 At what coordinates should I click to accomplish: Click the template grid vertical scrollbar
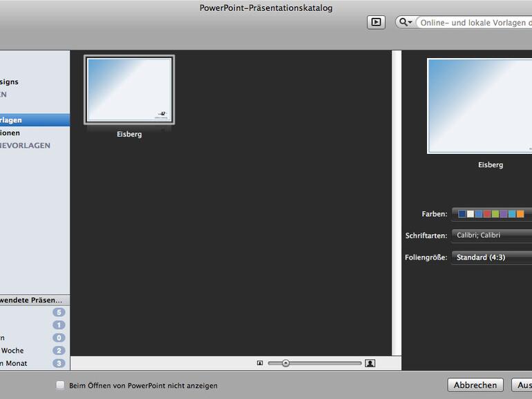pos(397,203)
